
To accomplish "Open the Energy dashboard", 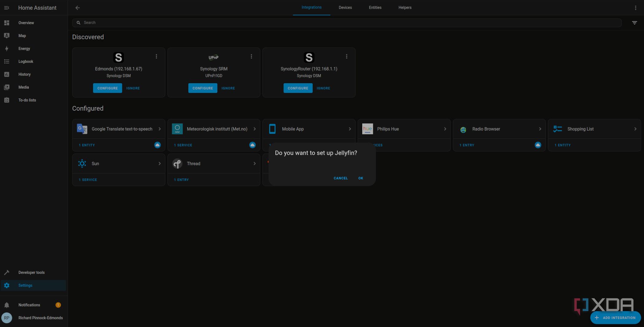I will click(x=24, y=48).
